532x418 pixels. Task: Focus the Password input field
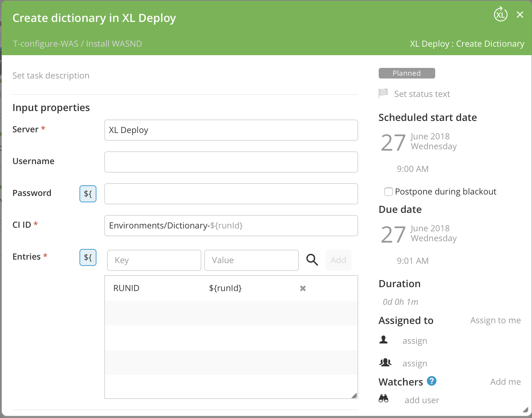click(x=231, y=194)
